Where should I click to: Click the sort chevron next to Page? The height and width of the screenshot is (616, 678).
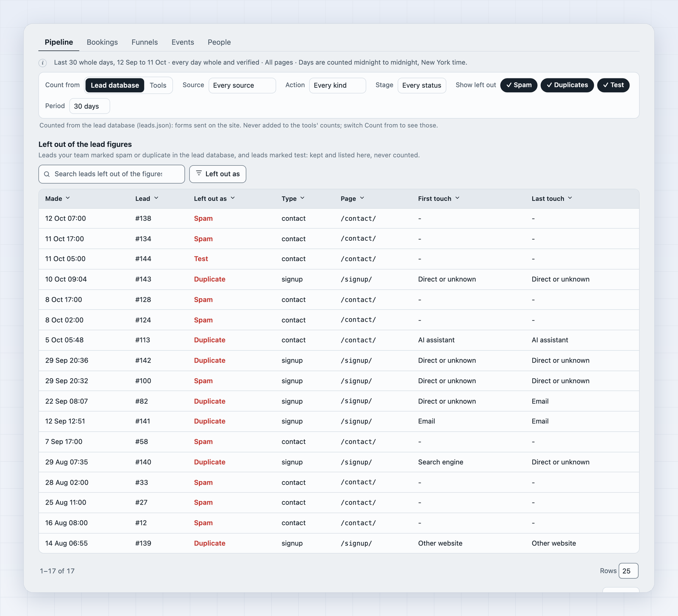(x=362, y=198)
